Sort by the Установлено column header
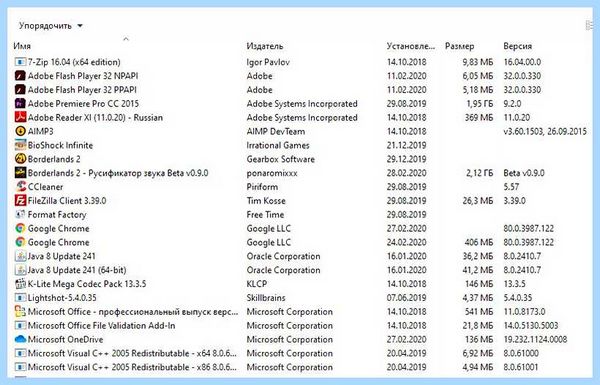 point(411,46)
